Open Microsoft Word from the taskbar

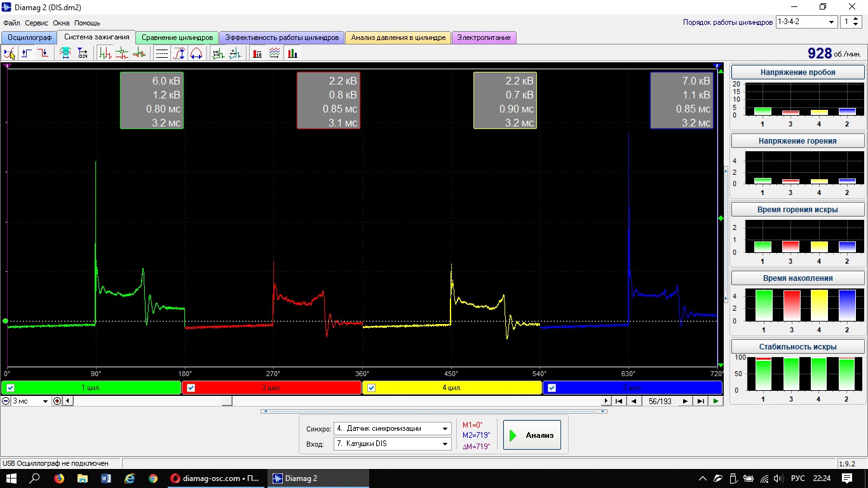(106, 478)
